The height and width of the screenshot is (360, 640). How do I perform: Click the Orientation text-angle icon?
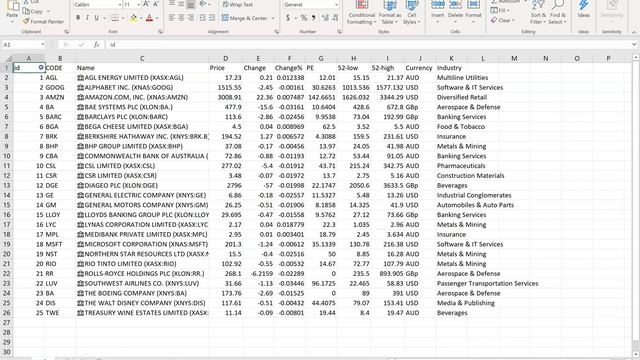[x=203, y=4]
